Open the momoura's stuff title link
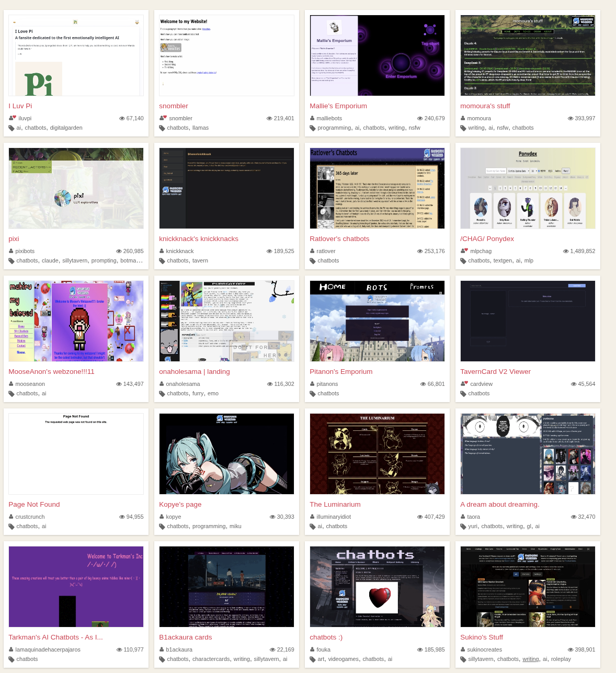616x673 pixels. tap(486, 106)
